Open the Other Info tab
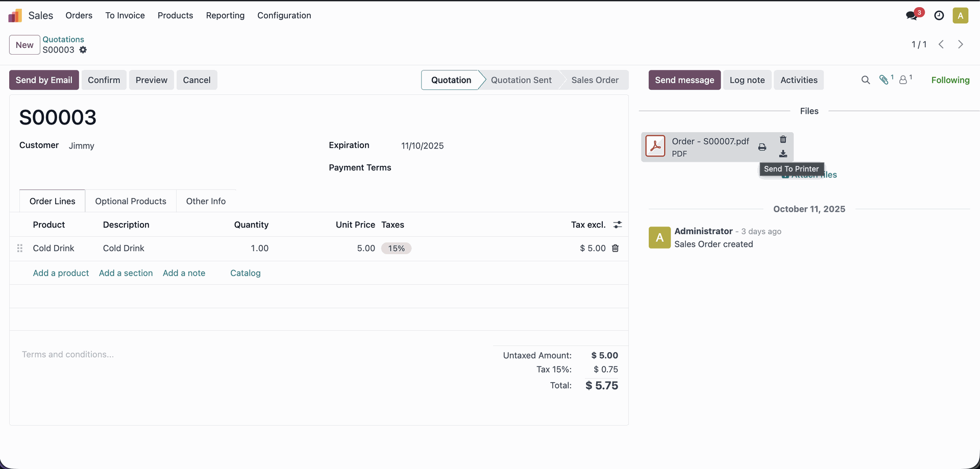Screen dimensions: 980x469 click(206, 201)
